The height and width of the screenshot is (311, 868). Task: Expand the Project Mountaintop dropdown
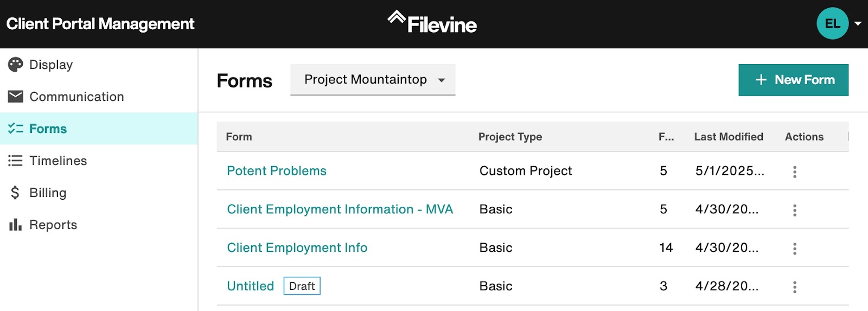point(373,80)
